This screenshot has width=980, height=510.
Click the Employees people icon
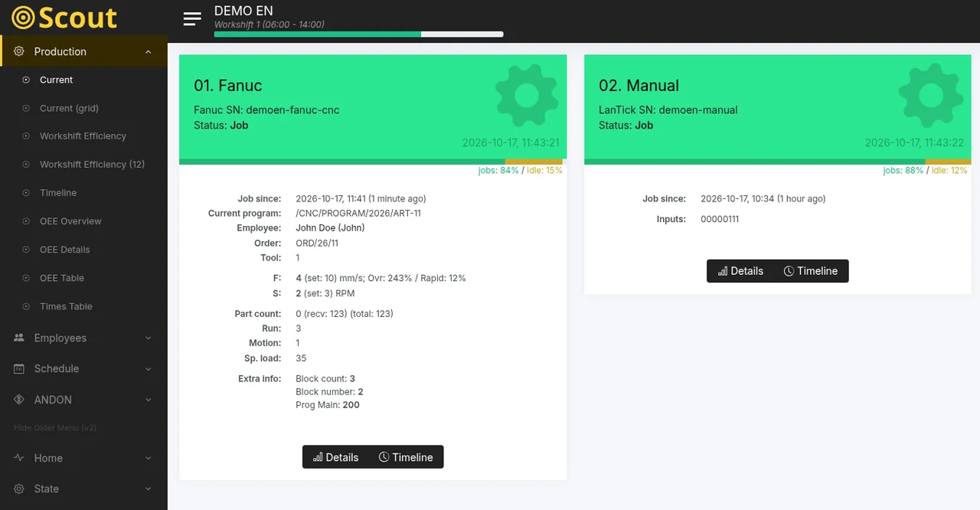pos(19,338)
